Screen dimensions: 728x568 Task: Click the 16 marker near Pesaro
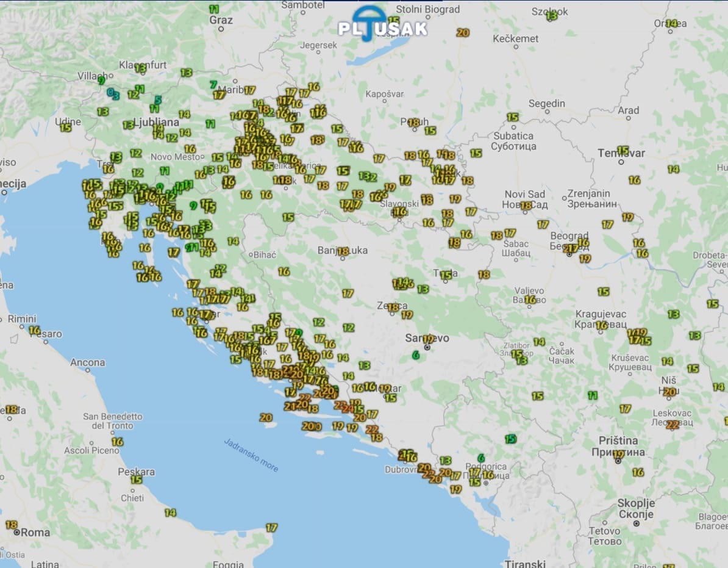click(x=34, y=330)
